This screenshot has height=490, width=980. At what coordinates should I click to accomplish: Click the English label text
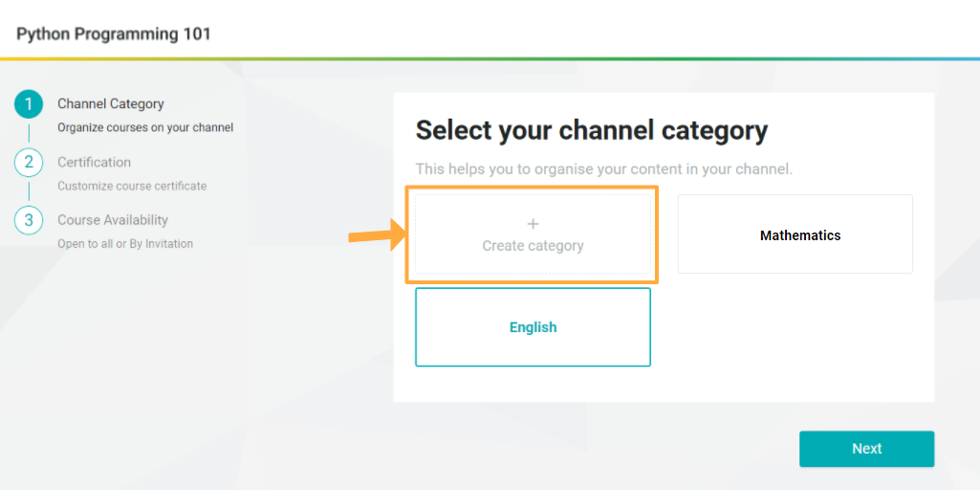pyautogui.click(x=534, y=327)
